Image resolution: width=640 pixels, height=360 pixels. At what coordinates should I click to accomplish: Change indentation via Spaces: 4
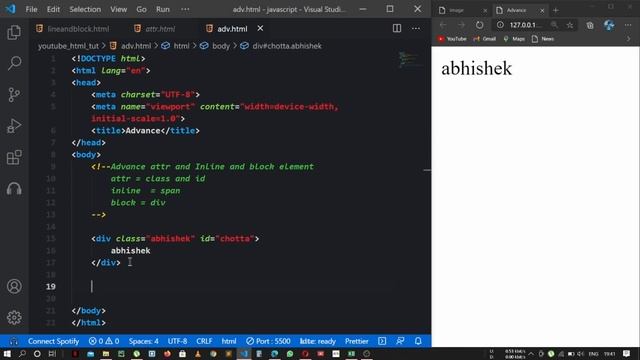click(x=144, y=341)
